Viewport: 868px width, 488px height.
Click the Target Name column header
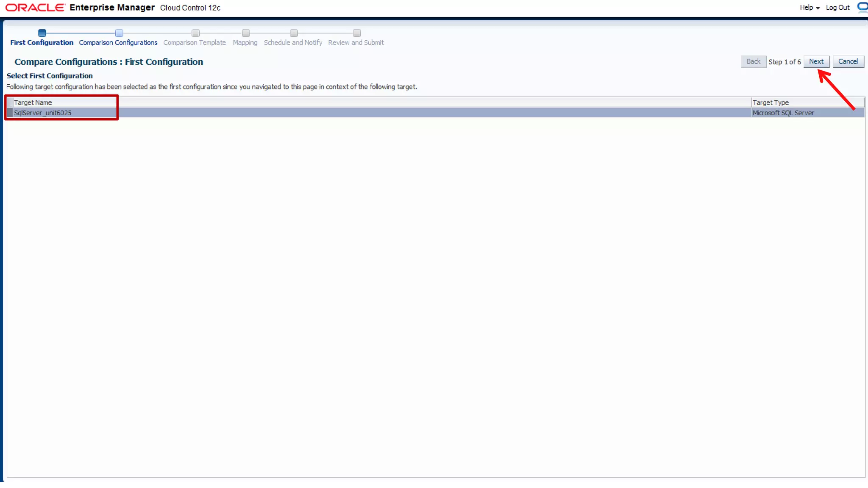[381, 102]
